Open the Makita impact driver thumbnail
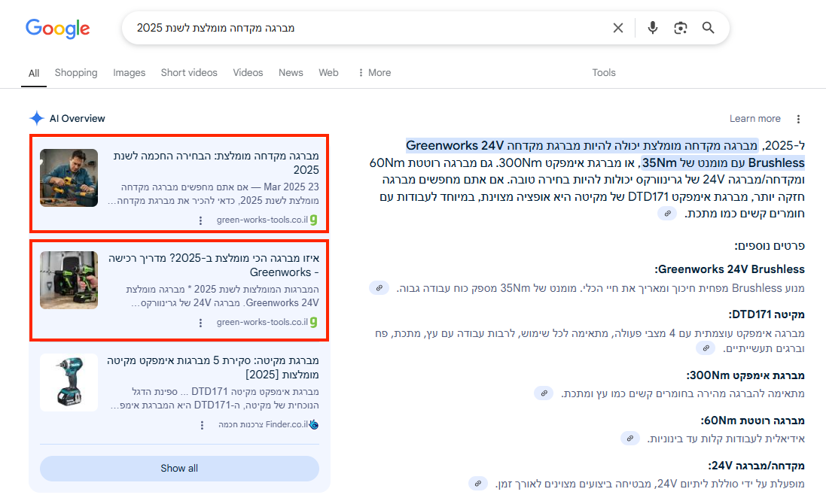The width and height of the screenshot is (826, 504). (x=69, y=382)
